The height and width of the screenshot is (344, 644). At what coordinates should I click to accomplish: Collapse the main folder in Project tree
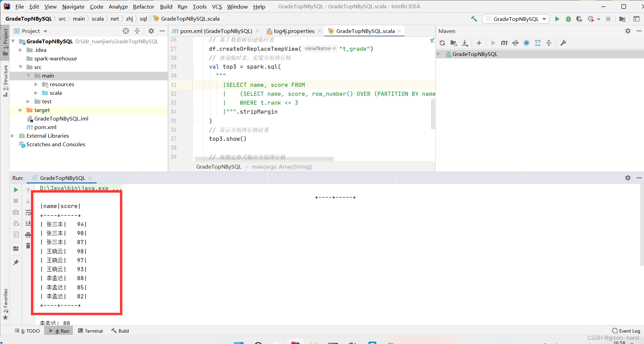[29, 76]
